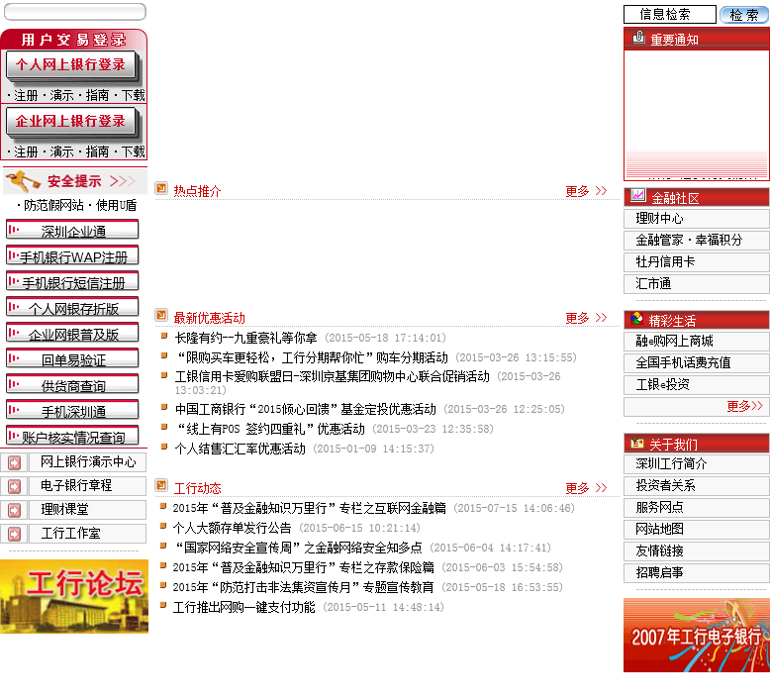The width and height of the screenshot is (770, 700).
Task: Click the icon in 关于我们 header
Action: [x=637, y=444]
